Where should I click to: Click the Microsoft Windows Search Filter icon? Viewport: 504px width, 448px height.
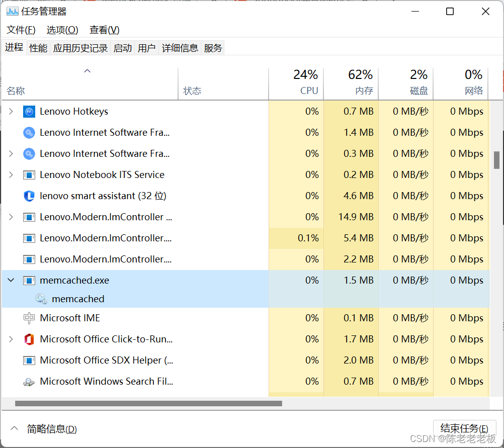coord(29,381)
